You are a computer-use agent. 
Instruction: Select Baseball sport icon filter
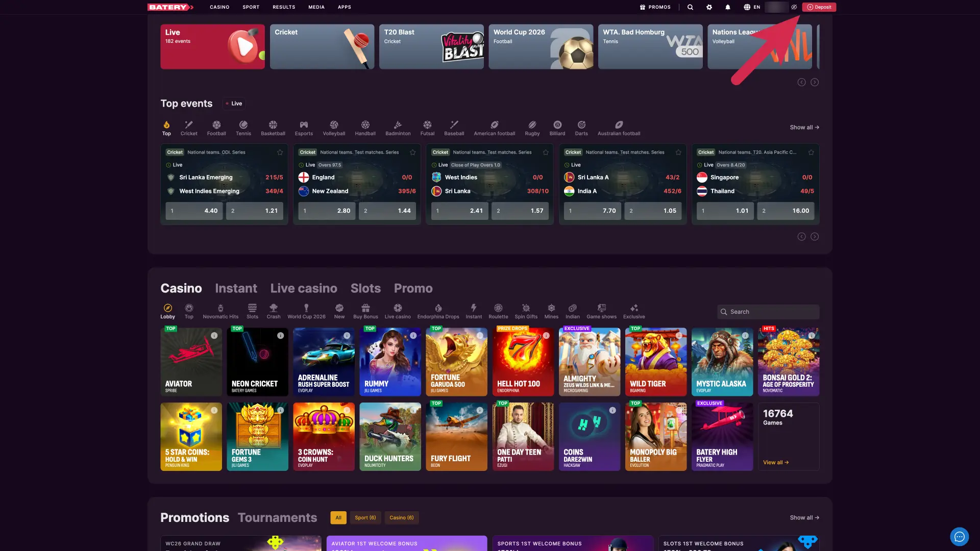click(x=454, y=128)
